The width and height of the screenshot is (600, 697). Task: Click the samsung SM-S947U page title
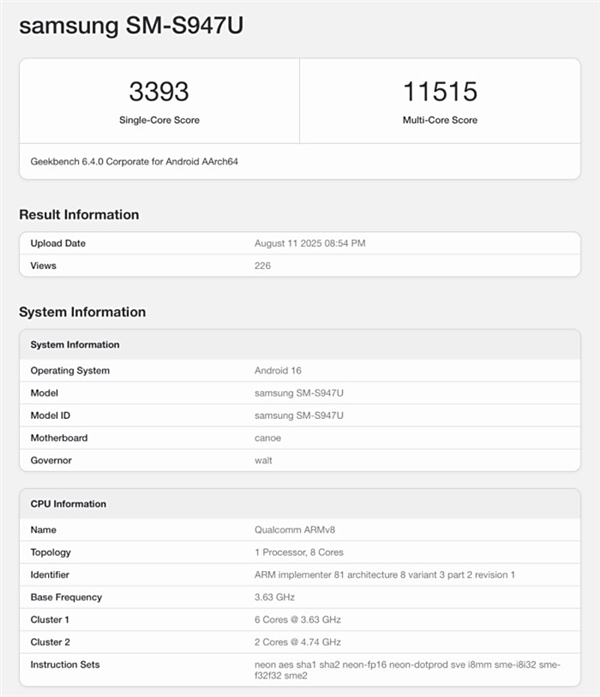coord(132,27)
